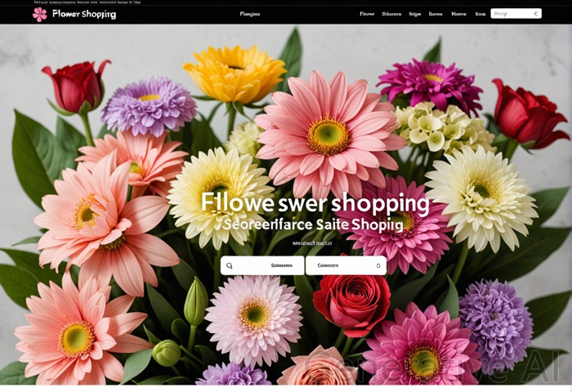Click inside the left hero search field
Viewport: 572px width, 392px height.
click(270, 265)
